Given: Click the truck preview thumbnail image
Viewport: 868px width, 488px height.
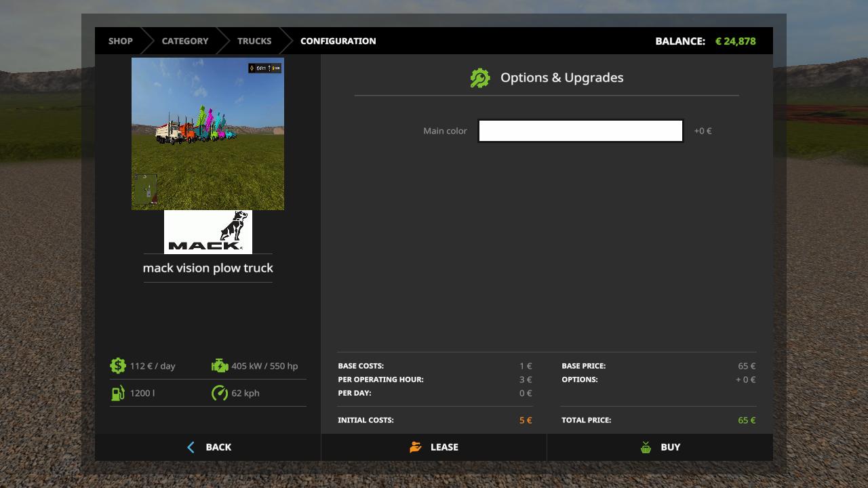Looking at the screenshot, I should coord(208,134).
